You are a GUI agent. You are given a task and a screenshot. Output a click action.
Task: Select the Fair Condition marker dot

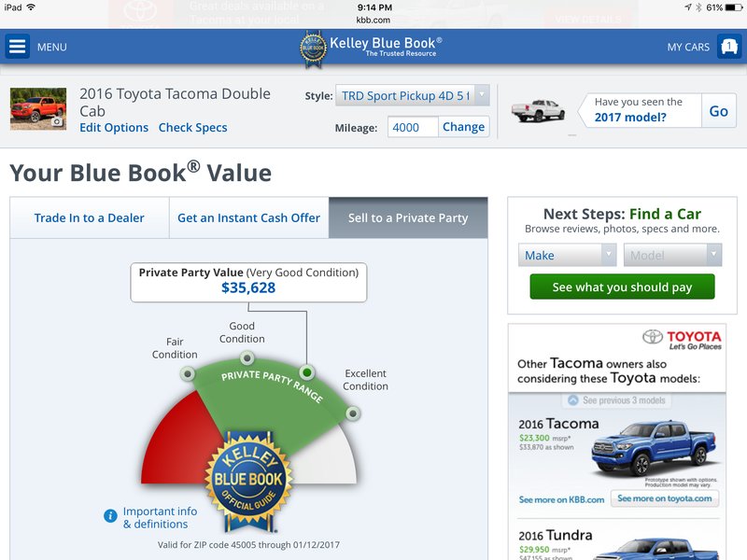pos(188,374)
